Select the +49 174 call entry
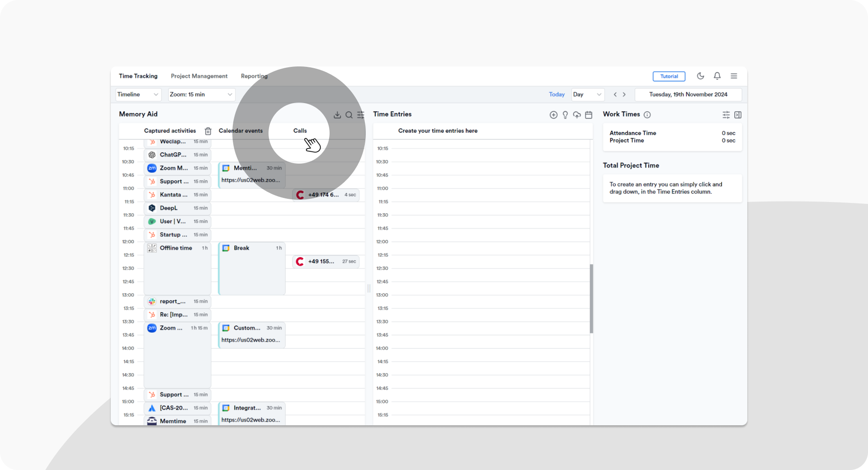Image resolution: width=868 pixels, height=470 pixels. (x=326, y=195)
